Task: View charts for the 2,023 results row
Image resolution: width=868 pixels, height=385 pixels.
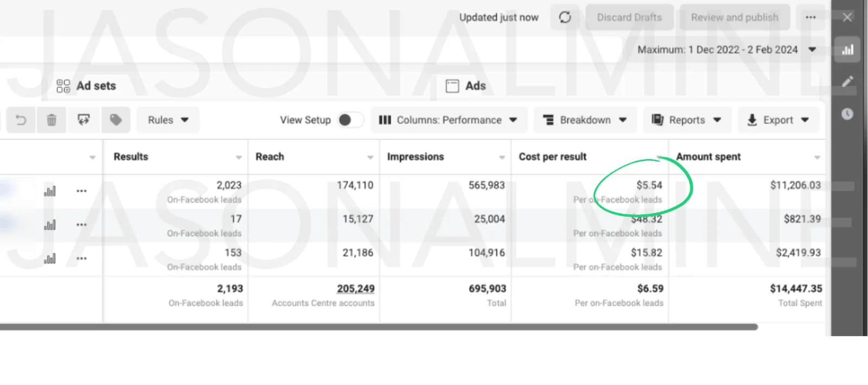Action: [x=50, y=191]
